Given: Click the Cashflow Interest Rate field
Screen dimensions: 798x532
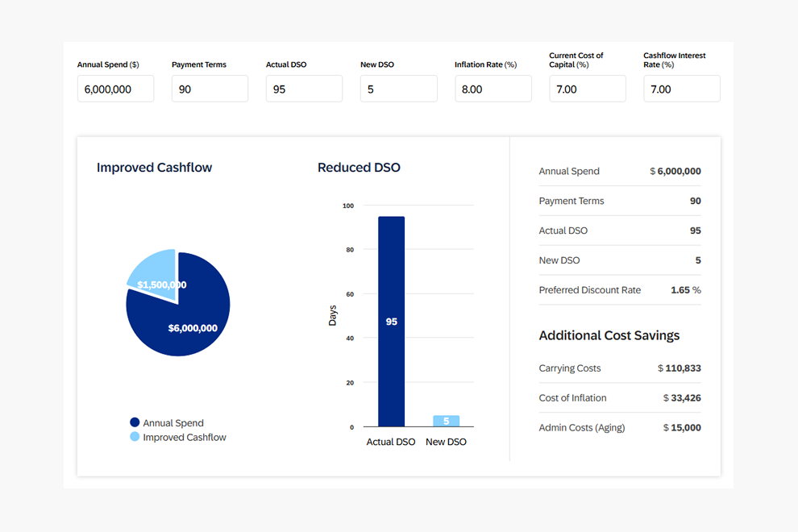Looking at the screenshot, I should coord(681,89).
